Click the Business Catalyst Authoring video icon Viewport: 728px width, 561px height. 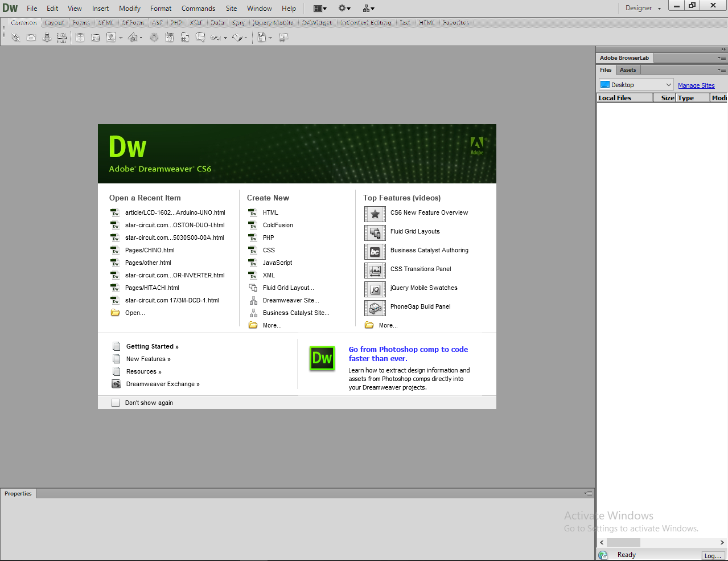click(x=375, y=252)
